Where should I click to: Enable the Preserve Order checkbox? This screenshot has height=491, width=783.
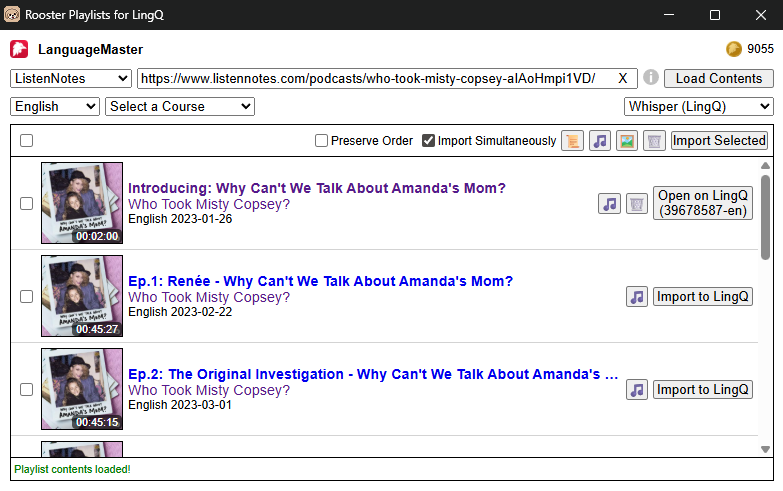coord(322,141)
